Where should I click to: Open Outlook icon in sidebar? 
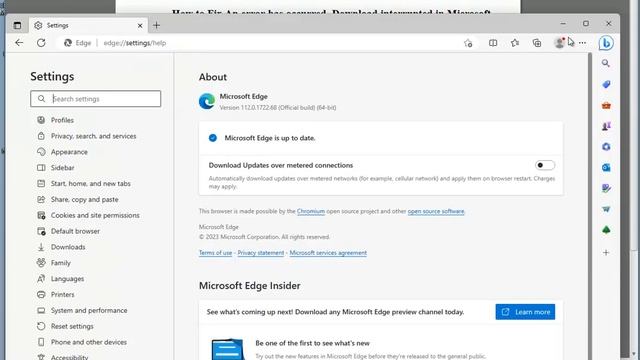[606, 167]
